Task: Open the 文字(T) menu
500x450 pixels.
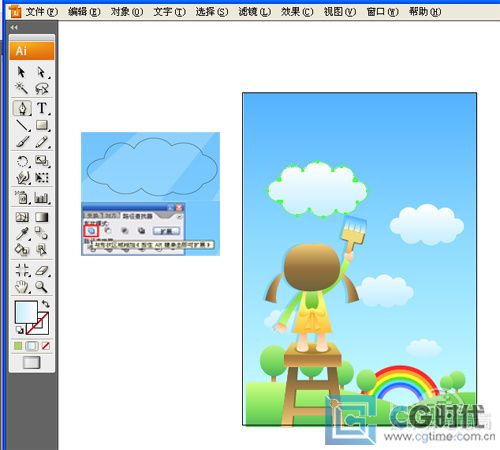Action: pos(170,12)
